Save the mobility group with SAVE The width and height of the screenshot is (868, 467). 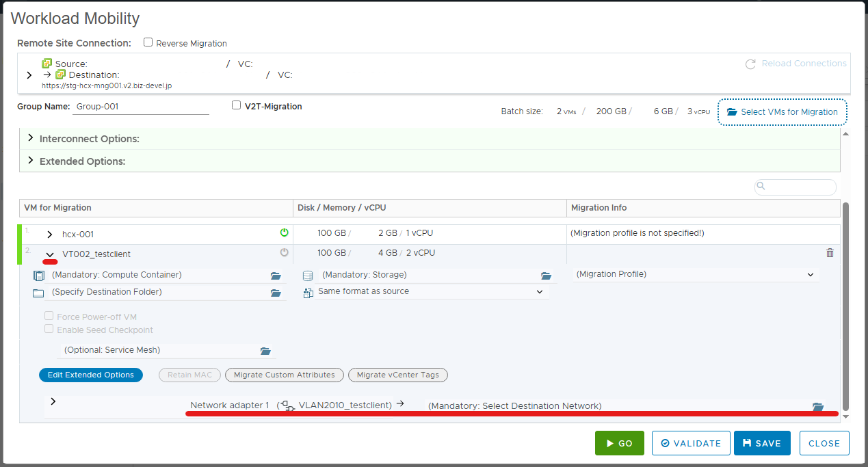pyautogui.click(x=762, y=443)
